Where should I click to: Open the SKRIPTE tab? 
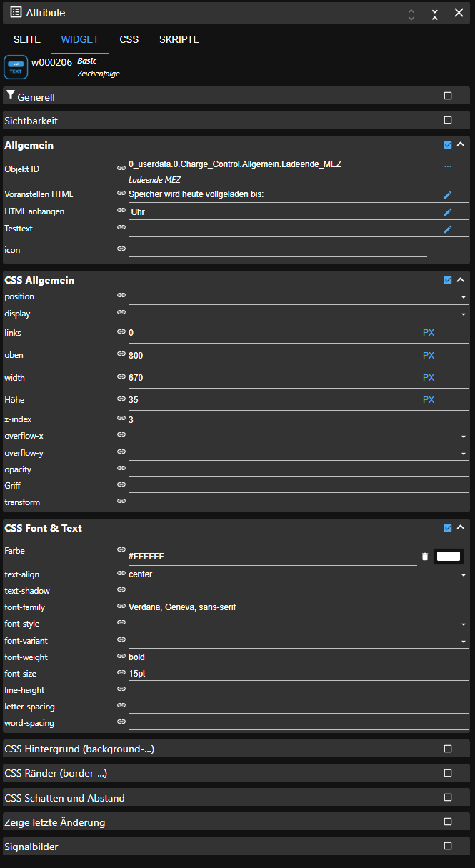point(179,39)
